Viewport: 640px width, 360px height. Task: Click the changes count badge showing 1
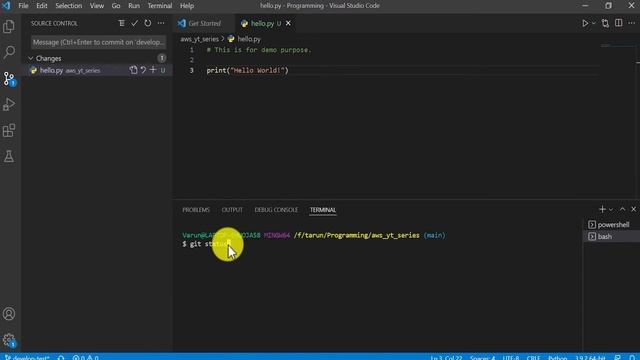(x=162, y=58)
